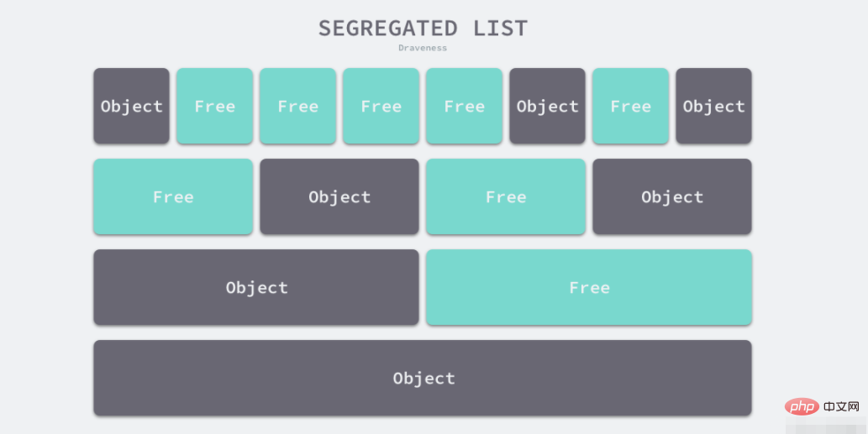
Task: Click the word SEGREGATED in the title
Action: (387, 28)
